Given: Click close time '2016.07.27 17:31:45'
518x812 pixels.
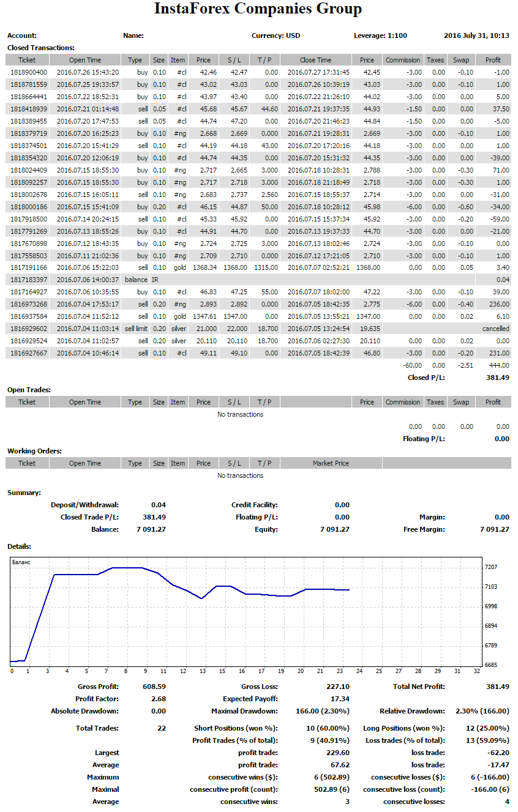Looking at the screenshot, I should (318, 72).
